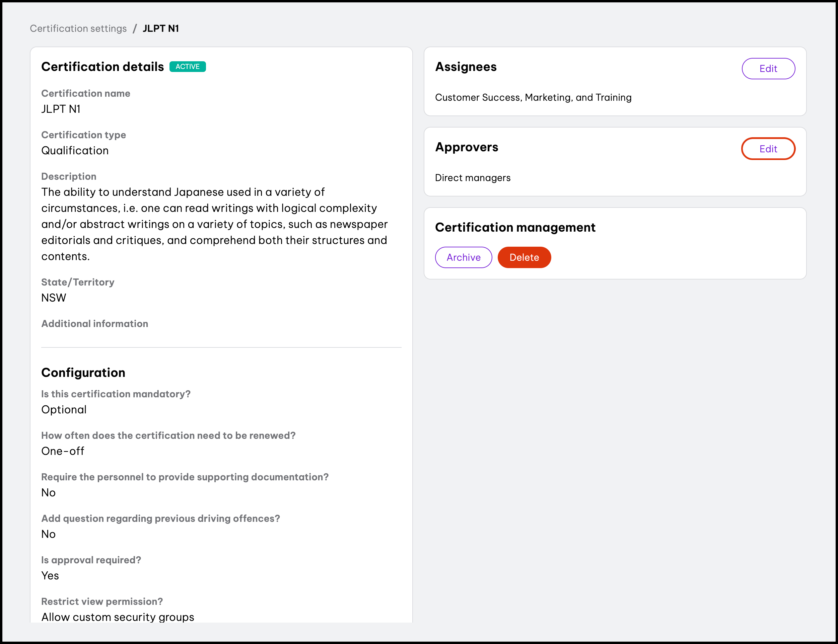Screen dimensions: 838x644
Task: Click No under supporting documentation question
Action: point(48,493)
